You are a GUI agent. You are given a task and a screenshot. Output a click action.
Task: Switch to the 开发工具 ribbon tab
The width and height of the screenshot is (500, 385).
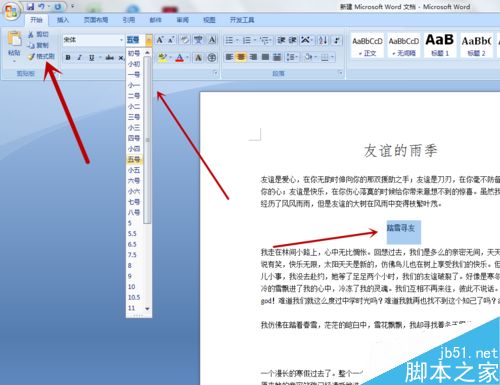coord(242,20)
